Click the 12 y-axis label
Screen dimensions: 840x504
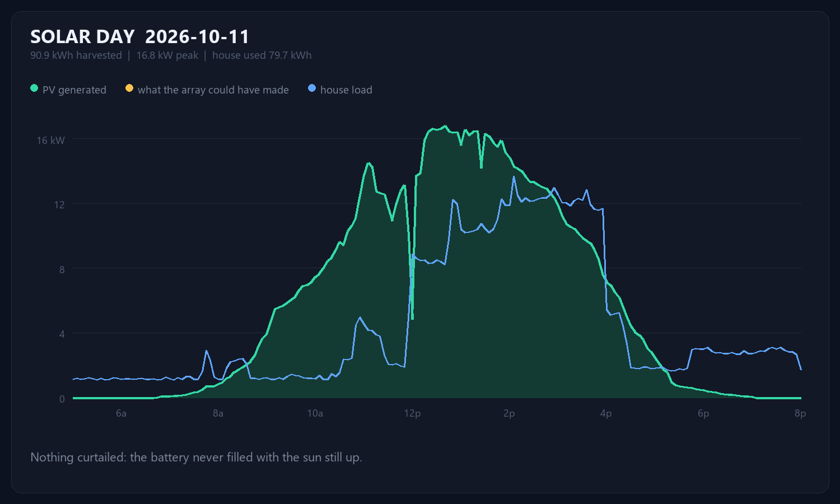(59, 205)
